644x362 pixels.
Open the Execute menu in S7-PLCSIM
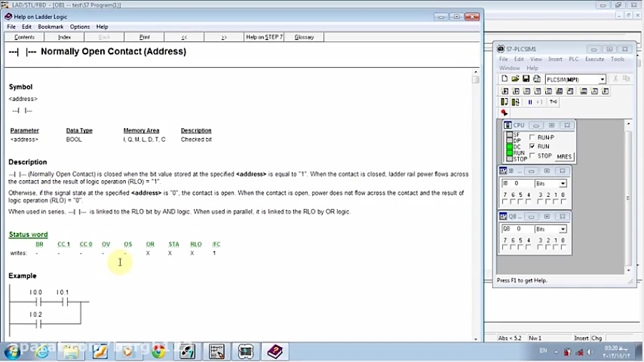click(x=594, y=59)
